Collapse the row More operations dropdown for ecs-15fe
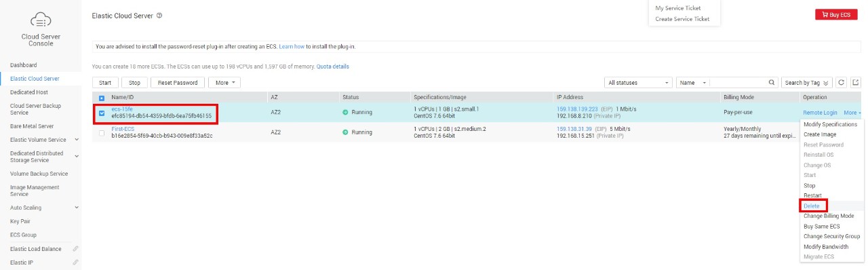Screen dimensions: 868x270 (852, 113)
